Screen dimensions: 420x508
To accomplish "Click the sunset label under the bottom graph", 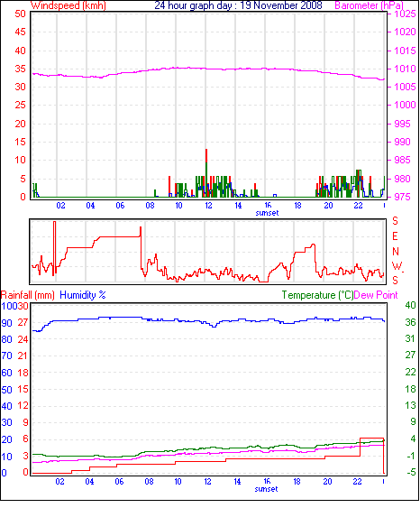I will click(266, 489).
